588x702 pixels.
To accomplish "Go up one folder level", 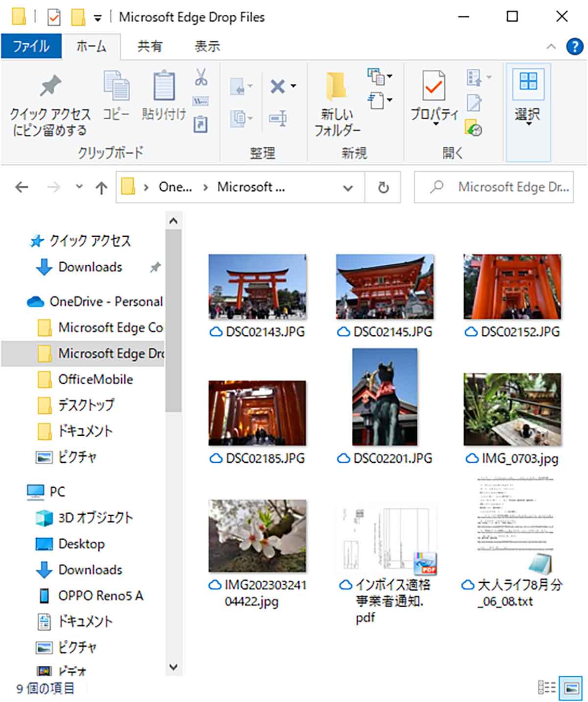I will click(x=101, y=187).
